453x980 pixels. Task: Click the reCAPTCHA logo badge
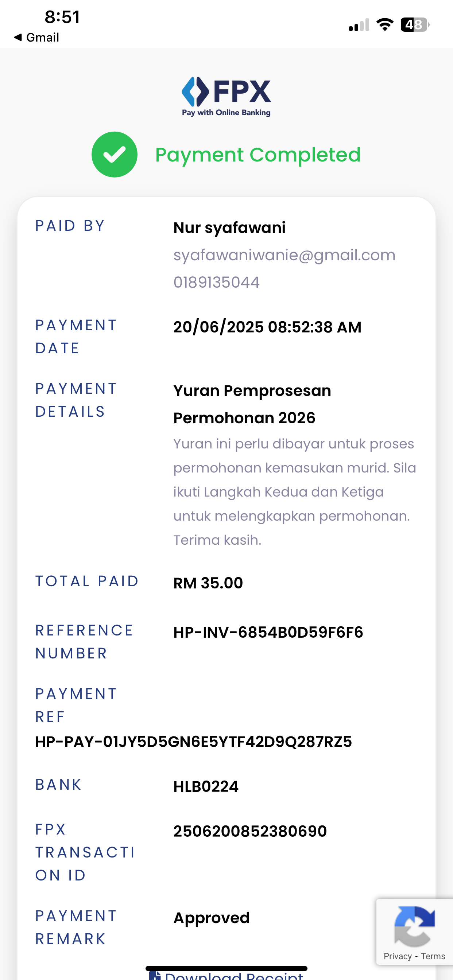click(414, 926)
